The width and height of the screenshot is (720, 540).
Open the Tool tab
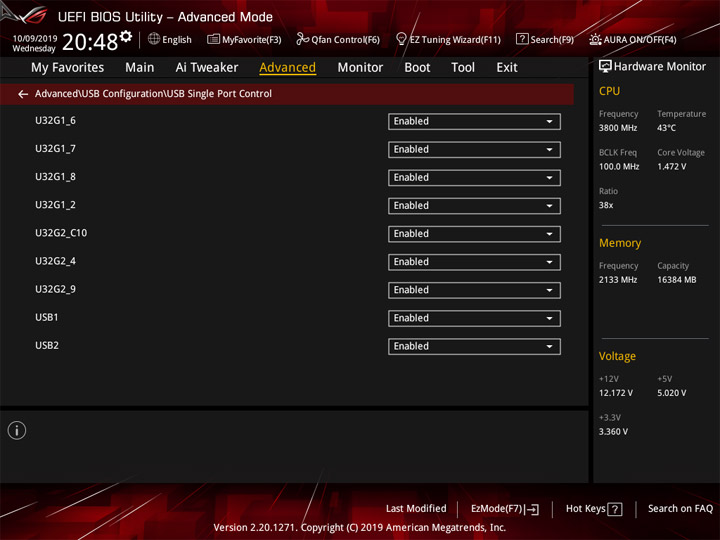[x=463, y=68]
